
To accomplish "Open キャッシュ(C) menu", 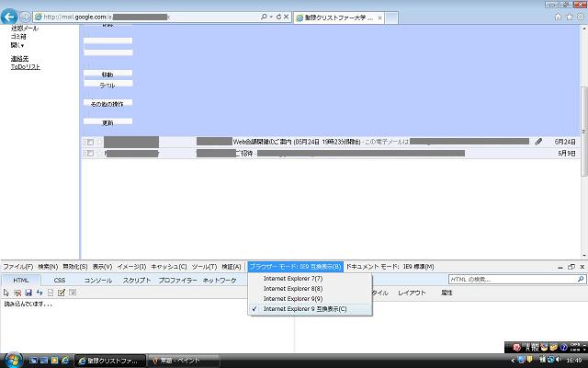I will pyautogui.click(x=169, y=267).
